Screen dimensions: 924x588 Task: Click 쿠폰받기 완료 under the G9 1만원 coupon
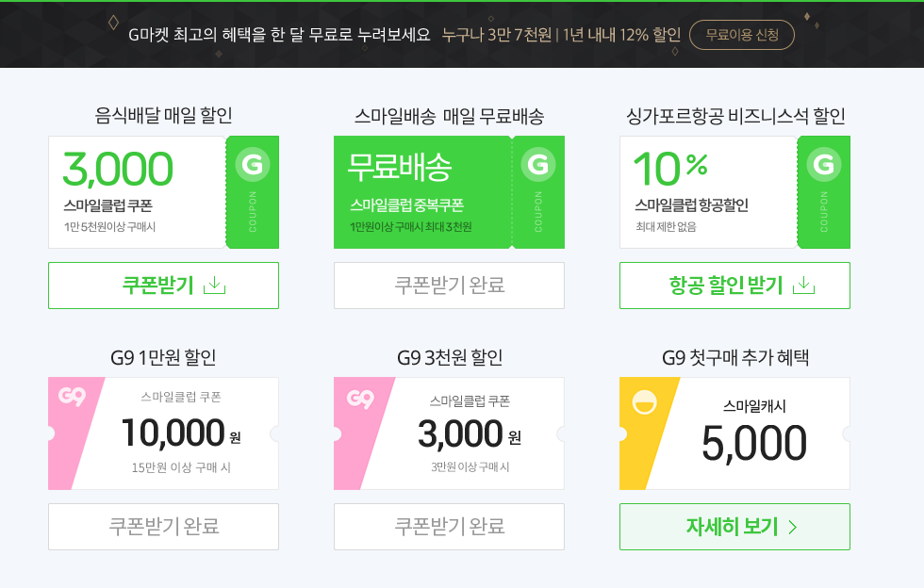pyautogui.click(x=163, y=527)
